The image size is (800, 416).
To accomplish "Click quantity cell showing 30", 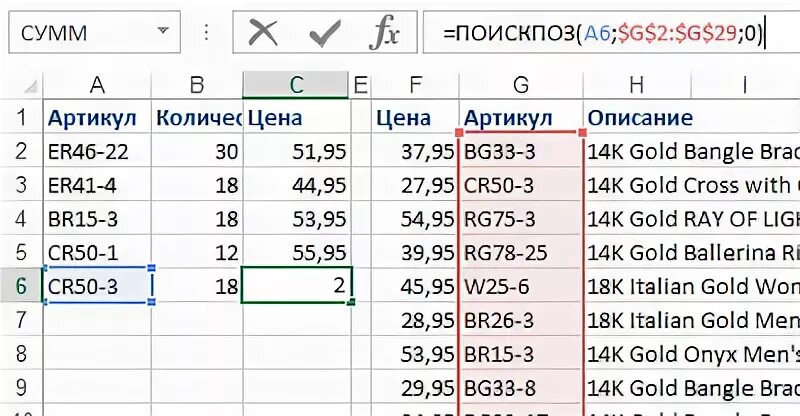I will pos(197,151).
